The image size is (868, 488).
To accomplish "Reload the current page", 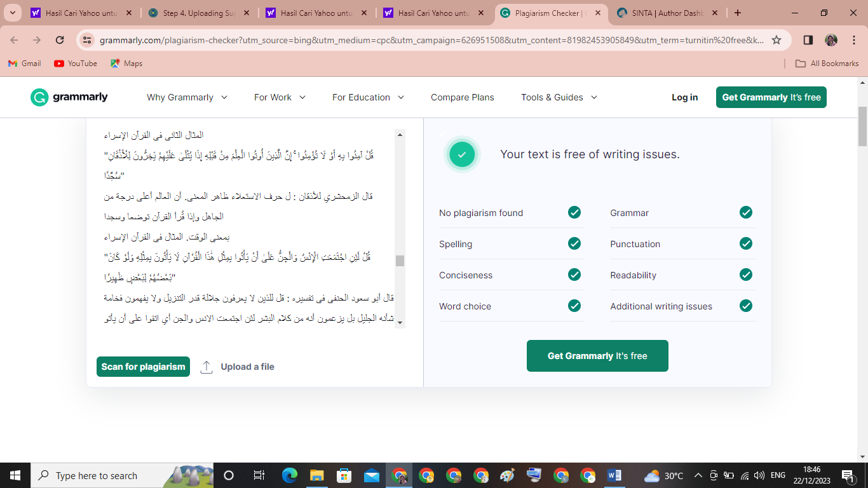I will coord(60,40).
